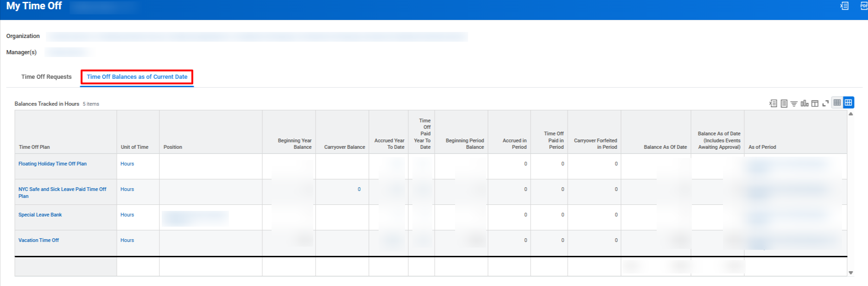Click the As of Period column header
Image resolution: width=868 pixels, height=286 pixels.
coord(796,132)
